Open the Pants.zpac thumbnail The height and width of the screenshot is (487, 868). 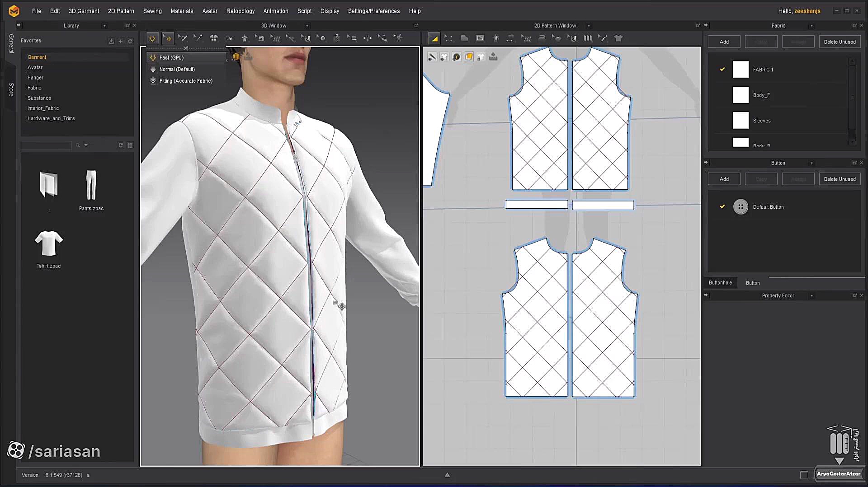(x=91, y=186)
